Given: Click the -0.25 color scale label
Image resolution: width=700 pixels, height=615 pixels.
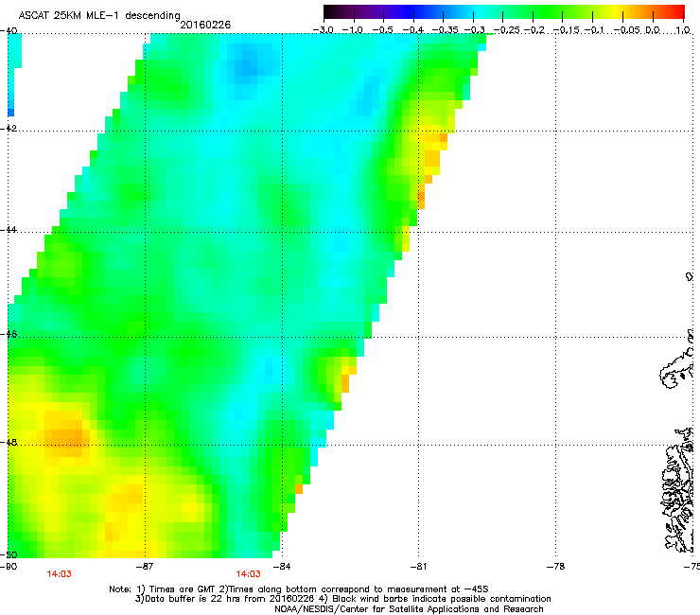Looking at the screenshot, I should [x=507, y=30].
